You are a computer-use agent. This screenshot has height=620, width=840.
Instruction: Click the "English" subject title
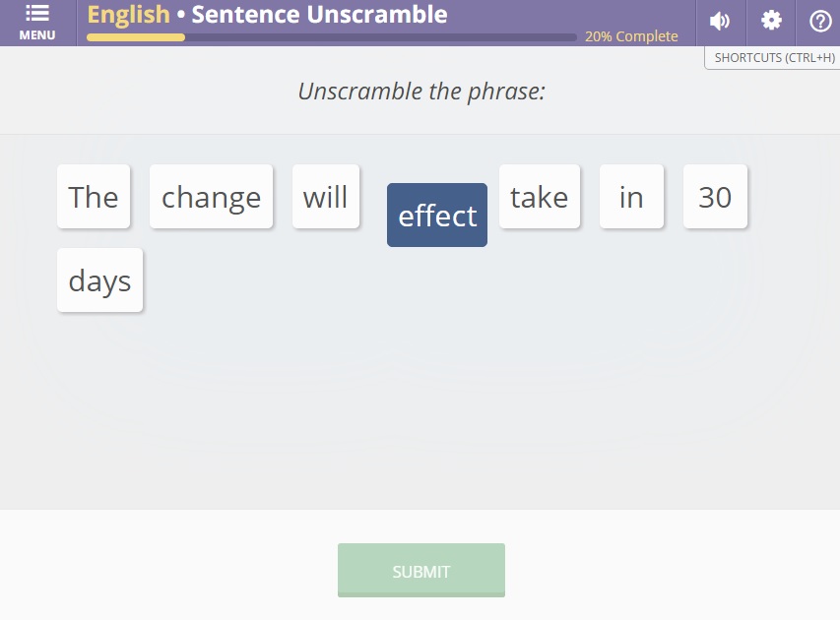coord(129,15)
